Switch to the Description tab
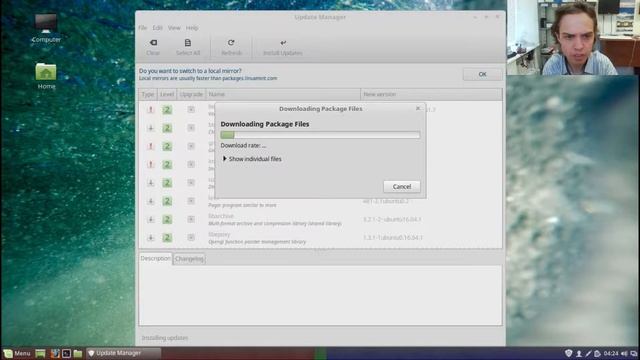 click(156, 258)
